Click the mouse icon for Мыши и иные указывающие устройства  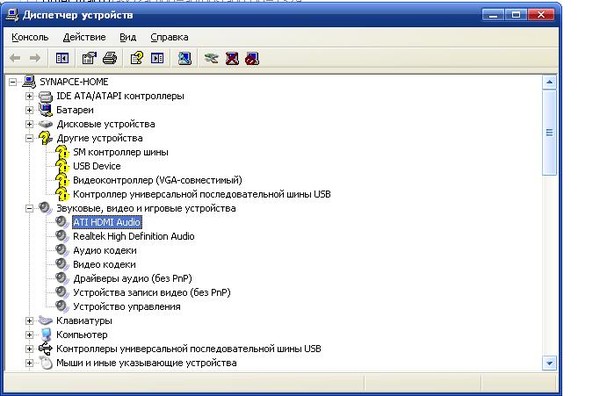[x=46, y=363]
